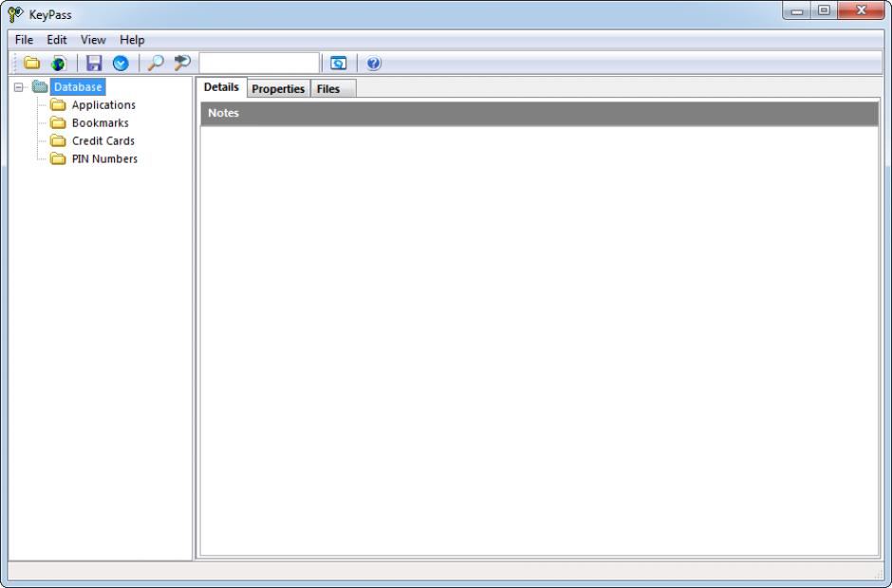The height and width of the screenshot is (588, 892).
Task: Maximize the KeyPass window
Action: (824, 10)
